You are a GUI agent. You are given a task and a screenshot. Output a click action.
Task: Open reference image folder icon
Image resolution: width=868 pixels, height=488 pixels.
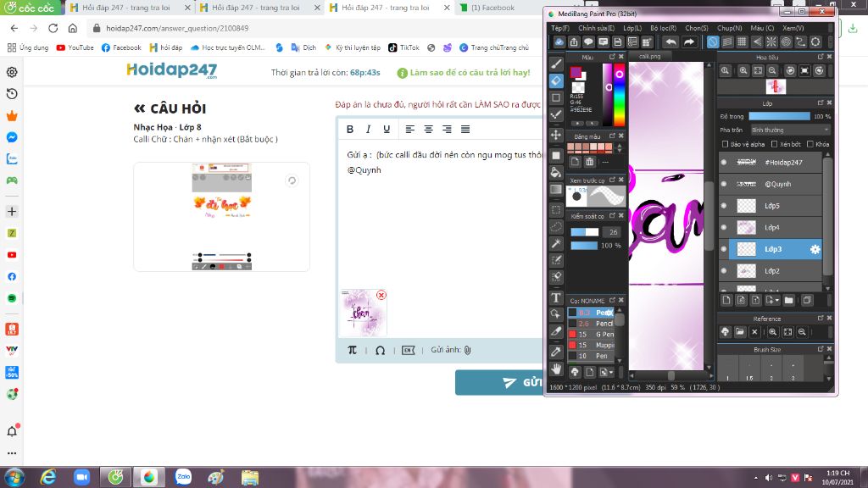pyautogui.click(x=740, y=332)
